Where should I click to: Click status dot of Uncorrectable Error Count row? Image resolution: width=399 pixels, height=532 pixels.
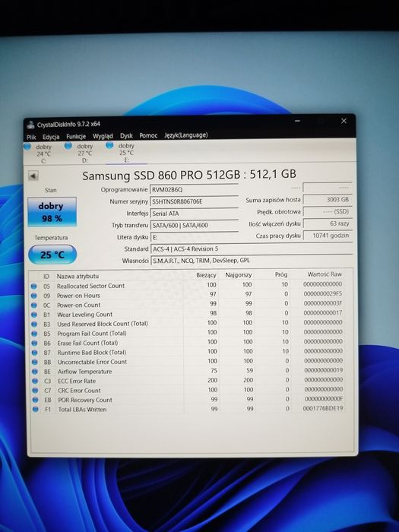(x=35, y=362)
